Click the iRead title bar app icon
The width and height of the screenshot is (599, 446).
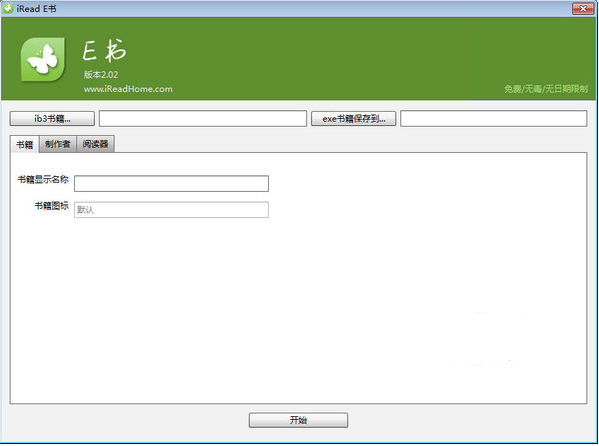tap(8, 8)
